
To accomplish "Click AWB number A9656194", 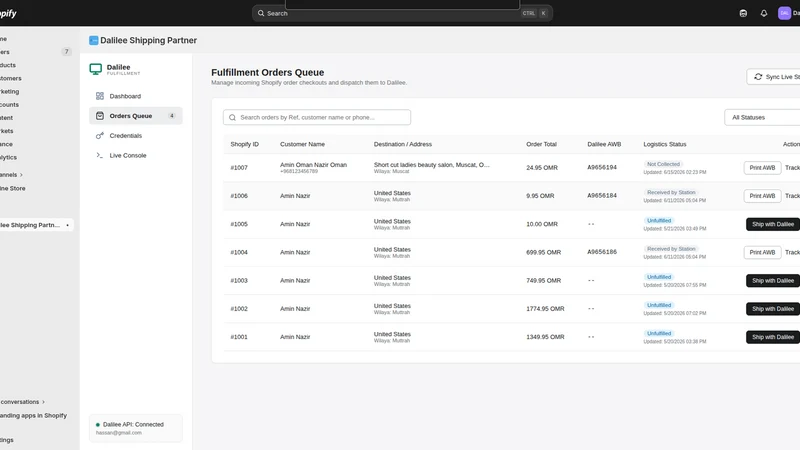I will tap(602, 167).
